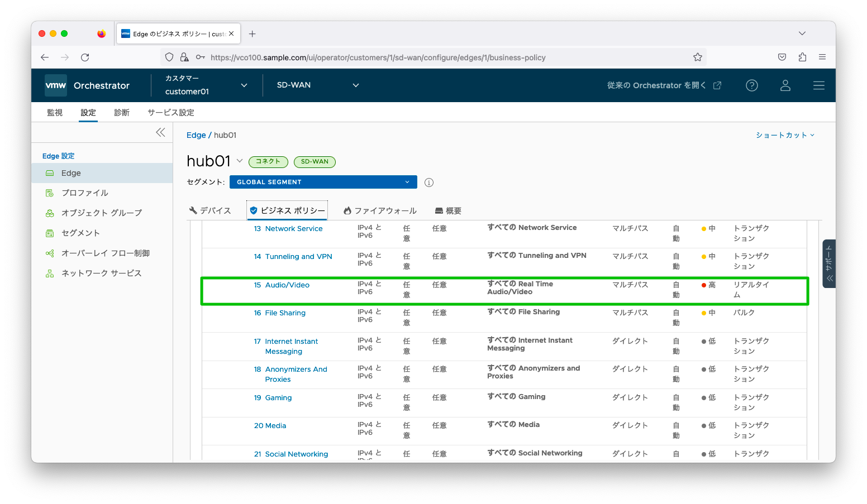Click the Edge breadcrumb link
Image resolution: width=867 pixels, height=504 pixels.
[196, 135]
